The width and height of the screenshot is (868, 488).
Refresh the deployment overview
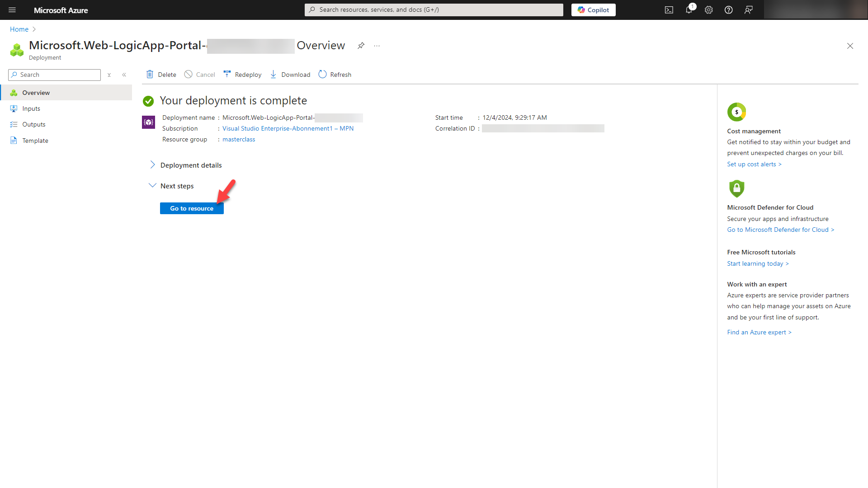tap(335, 74)
